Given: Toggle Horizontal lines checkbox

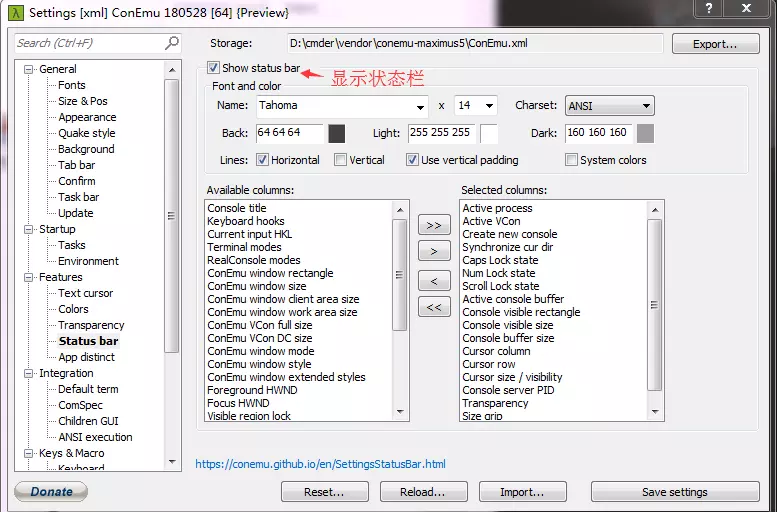Looking at the screenshot, I should [262, 160].
